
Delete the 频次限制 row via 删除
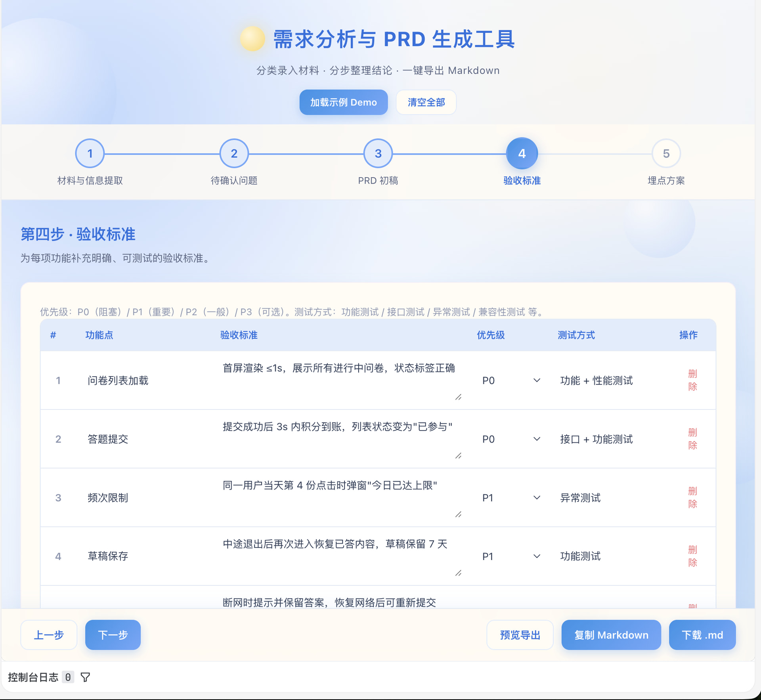point(692,497)
